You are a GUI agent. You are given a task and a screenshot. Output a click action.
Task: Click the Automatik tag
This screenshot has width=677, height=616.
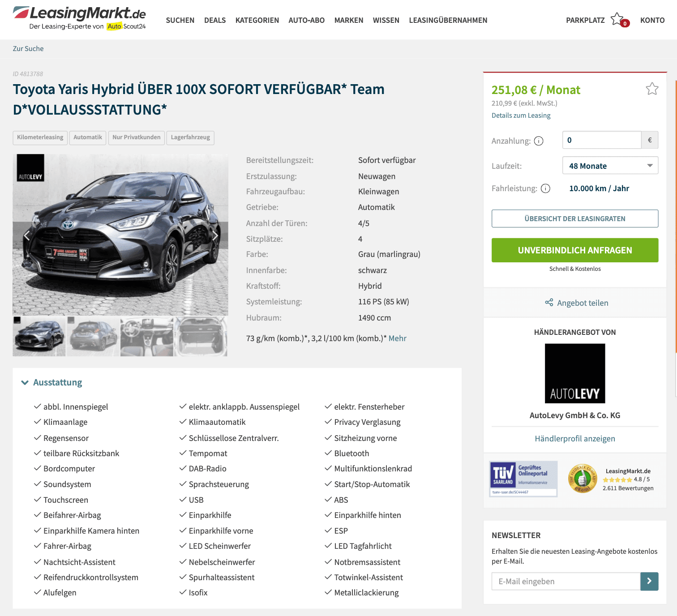88,137
